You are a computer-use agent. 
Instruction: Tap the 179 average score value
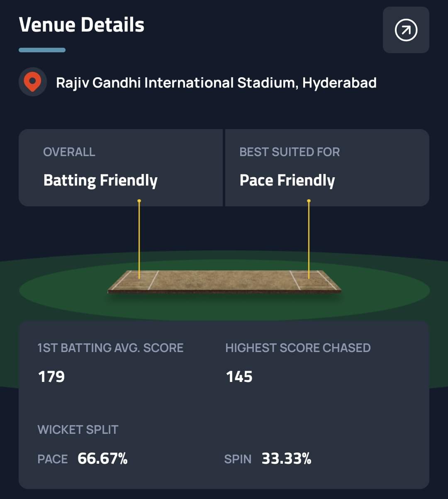pyautogui.click(x=51, y=377)
